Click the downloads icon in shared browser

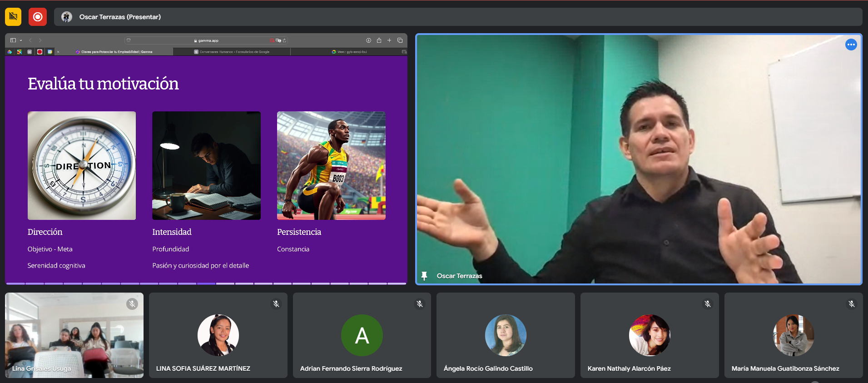[368, 40]
